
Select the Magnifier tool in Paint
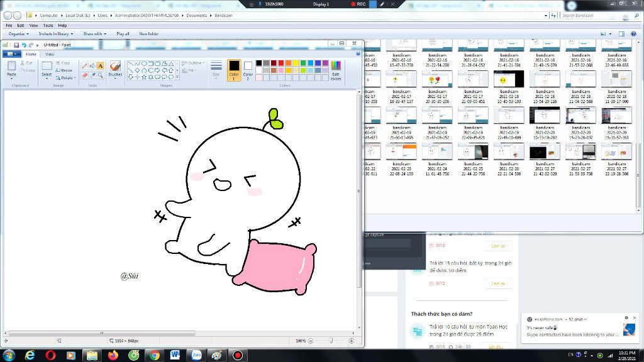coord(100,75)
